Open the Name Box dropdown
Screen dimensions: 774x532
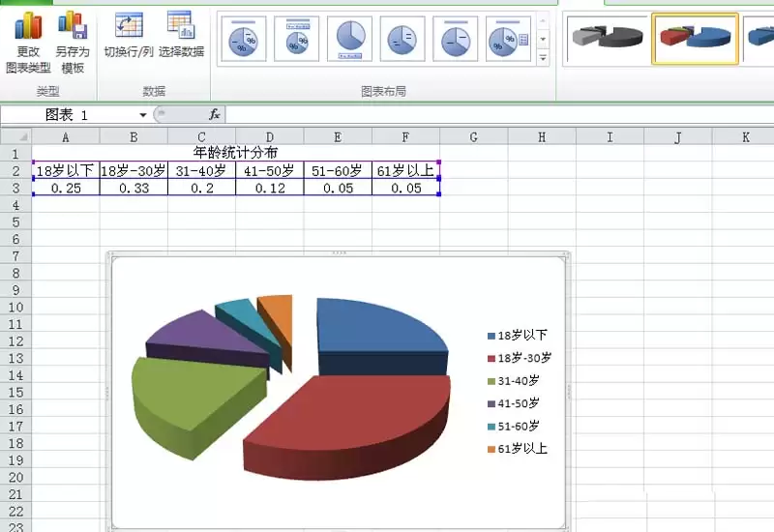tap(143, 114)
